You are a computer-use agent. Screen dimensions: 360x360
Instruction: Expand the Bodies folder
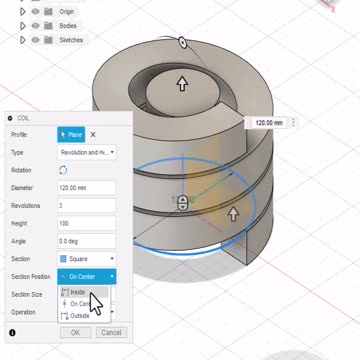tap(23, 26)
